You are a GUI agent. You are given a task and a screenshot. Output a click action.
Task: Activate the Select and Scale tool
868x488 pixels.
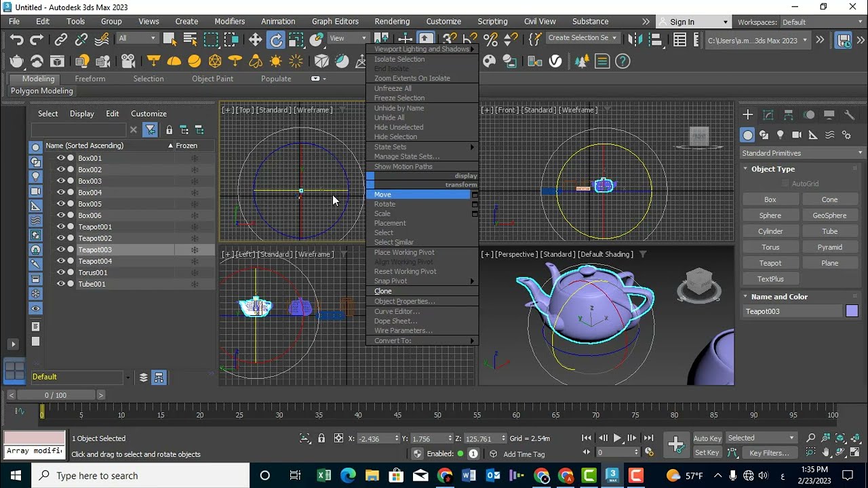point(296,40)
